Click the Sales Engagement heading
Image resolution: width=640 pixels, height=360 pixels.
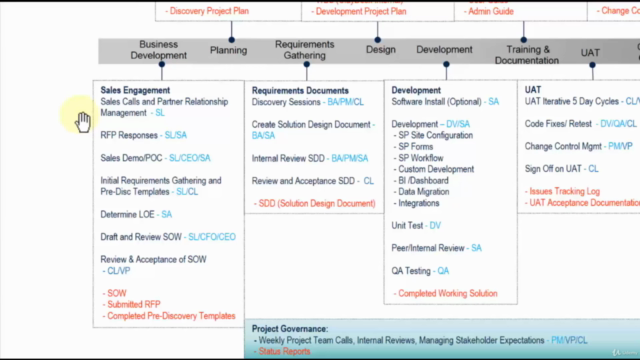[135, 90]
